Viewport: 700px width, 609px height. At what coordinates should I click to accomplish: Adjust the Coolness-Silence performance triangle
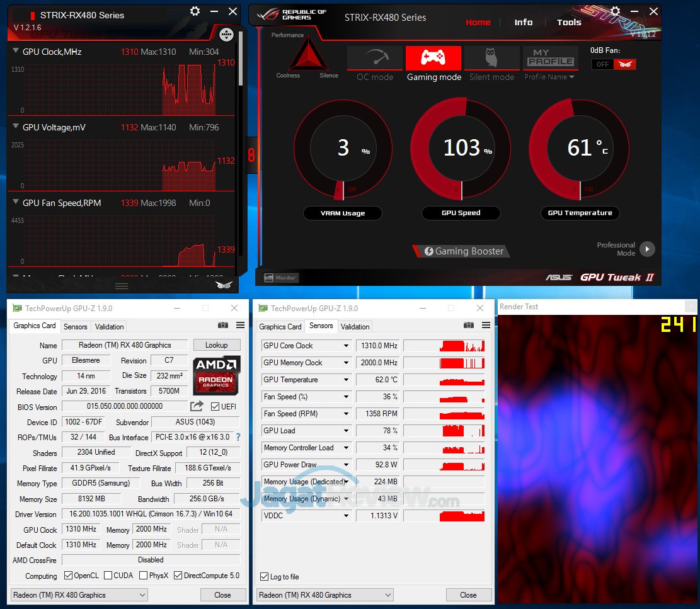coord(307,58)
